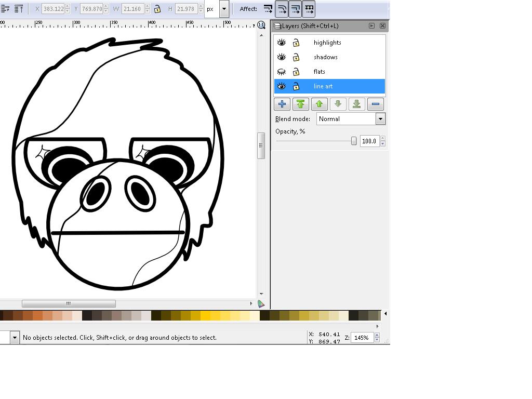The height and width of the screenshot is (399, 532).
Task: Click the layer opacity slider handle
Action: click(354, 141)
